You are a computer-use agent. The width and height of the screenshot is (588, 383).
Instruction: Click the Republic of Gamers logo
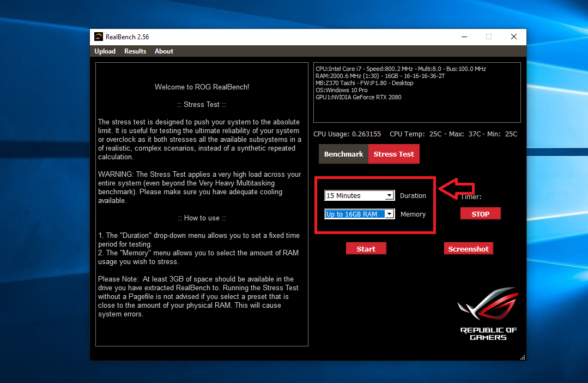tap(488, 314)
